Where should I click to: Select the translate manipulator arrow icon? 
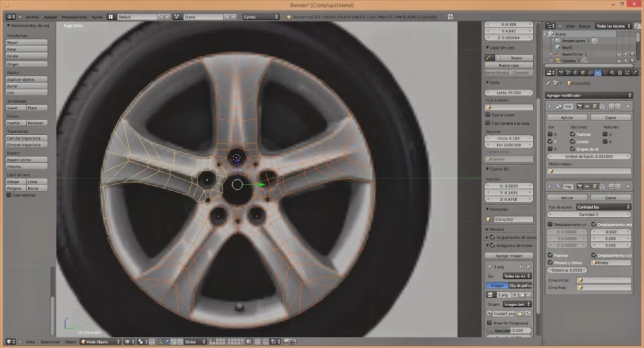coord(167,341)
